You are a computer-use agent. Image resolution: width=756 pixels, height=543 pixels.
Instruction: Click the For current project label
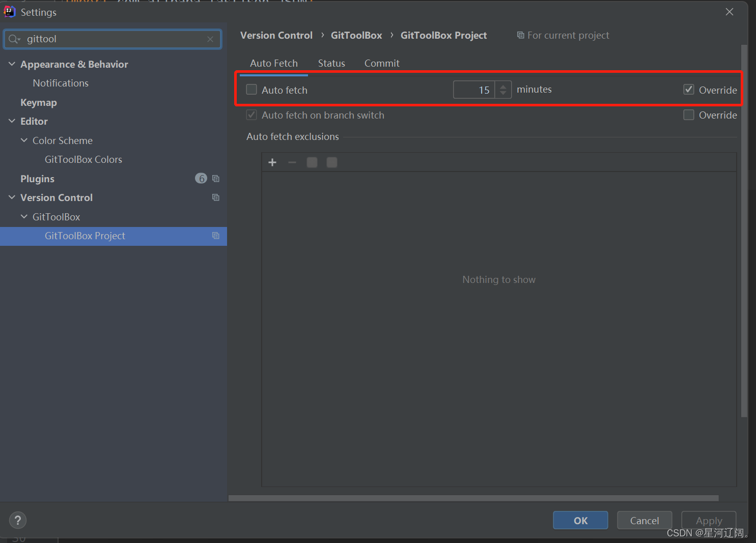tap(568, 35)
